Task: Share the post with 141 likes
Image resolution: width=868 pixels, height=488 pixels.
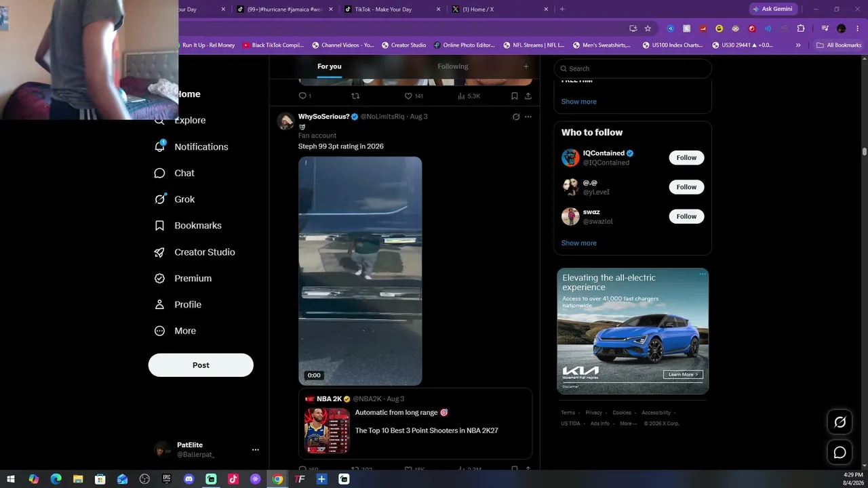Action: (528, 96)
